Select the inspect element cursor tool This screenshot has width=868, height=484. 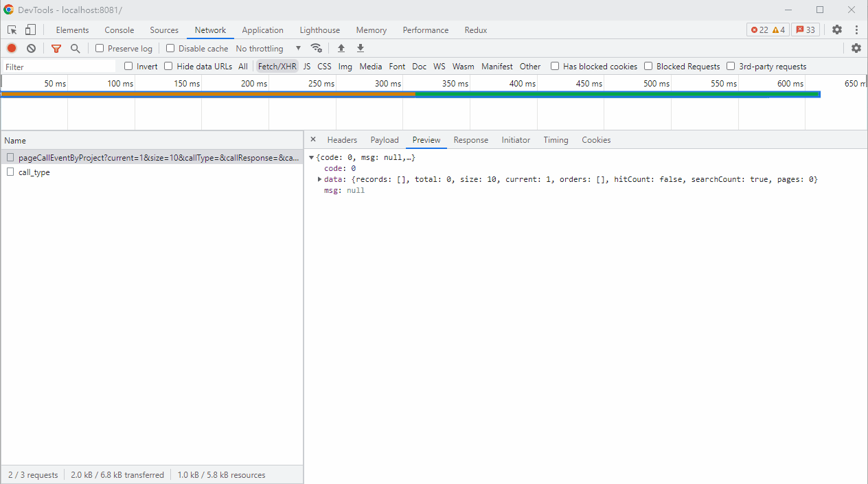pos(11,30)
